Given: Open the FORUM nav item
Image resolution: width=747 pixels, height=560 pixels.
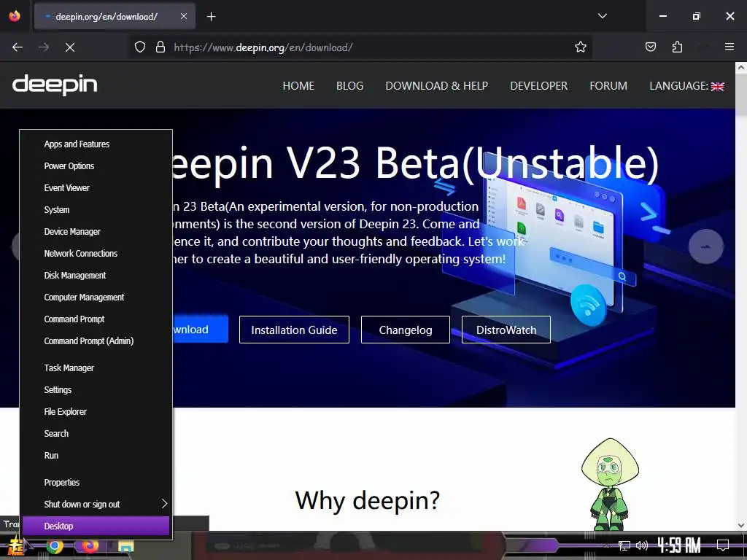Looking at the screenshot, I should 608,86.
